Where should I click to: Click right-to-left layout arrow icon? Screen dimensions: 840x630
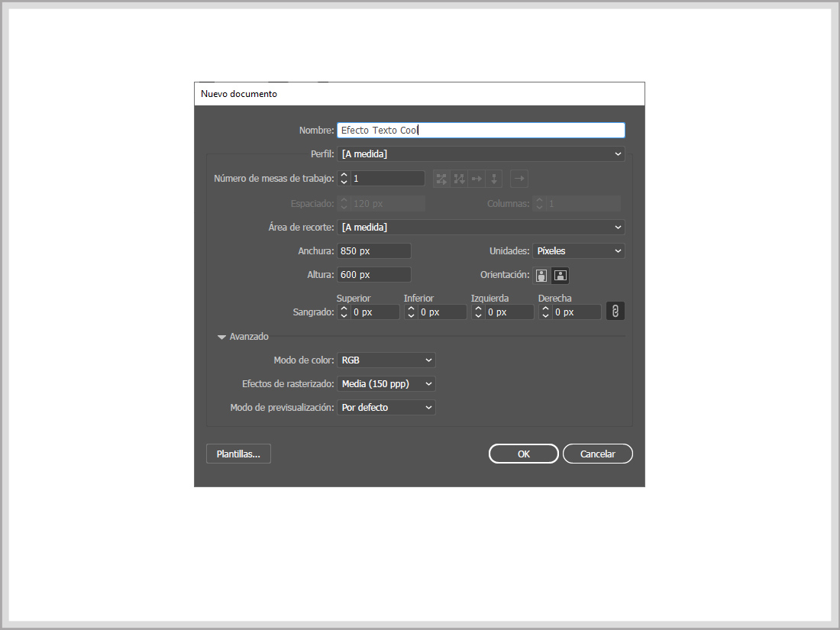pos(519,179)
